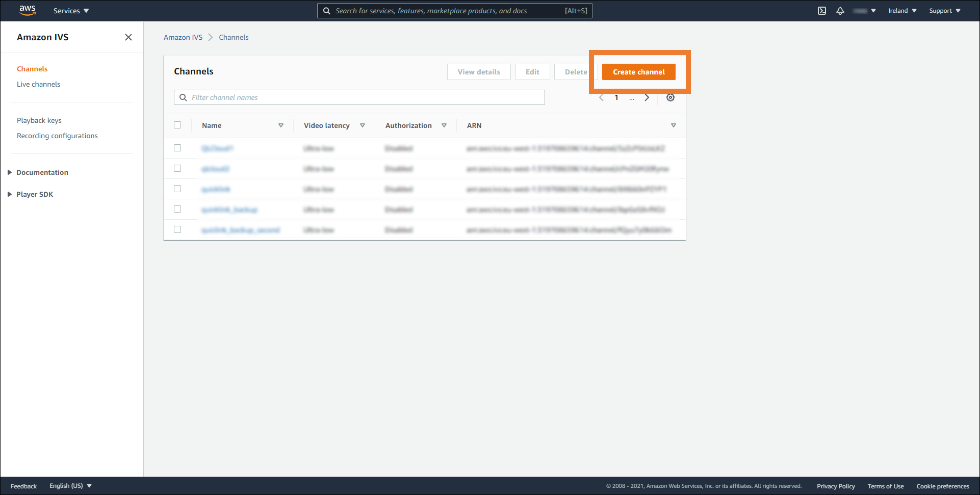Open the English (US) language selector
Image resolution: width=980 pixels, height=495 pixels.
point(70,486)
